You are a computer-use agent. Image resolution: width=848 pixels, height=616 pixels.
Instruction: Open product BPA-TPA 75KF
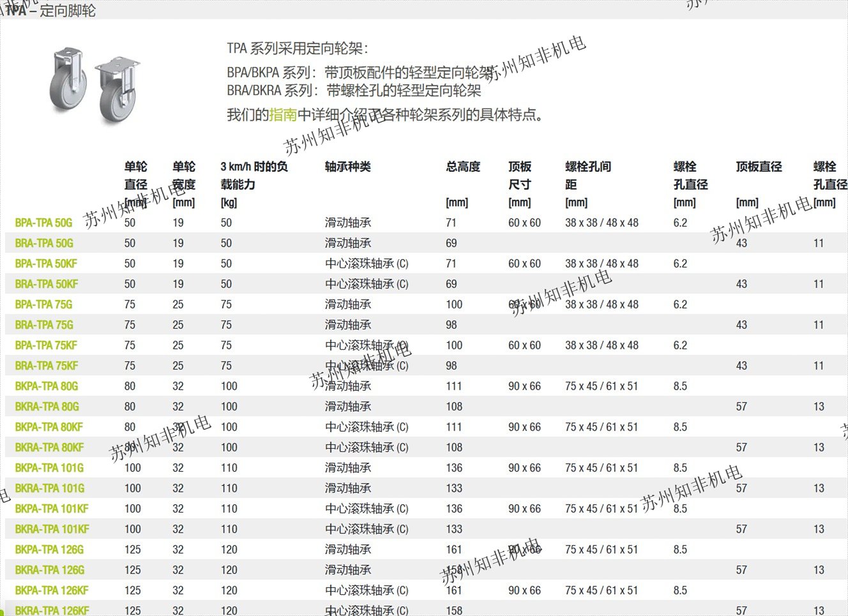[46, 345]
